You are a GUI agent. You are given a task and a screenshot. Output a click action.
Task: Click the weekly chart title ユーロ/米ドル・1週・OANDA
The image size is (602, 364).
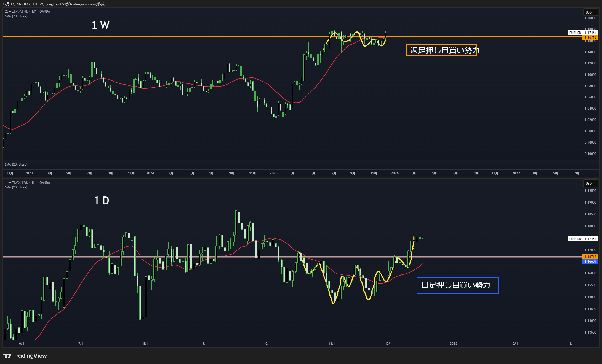point(27,12)
